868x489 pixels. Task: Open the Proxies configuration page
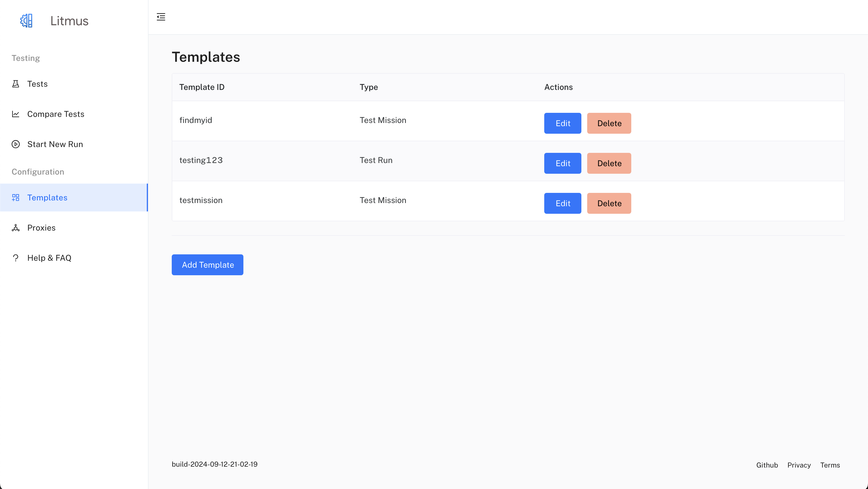(74, 228)
